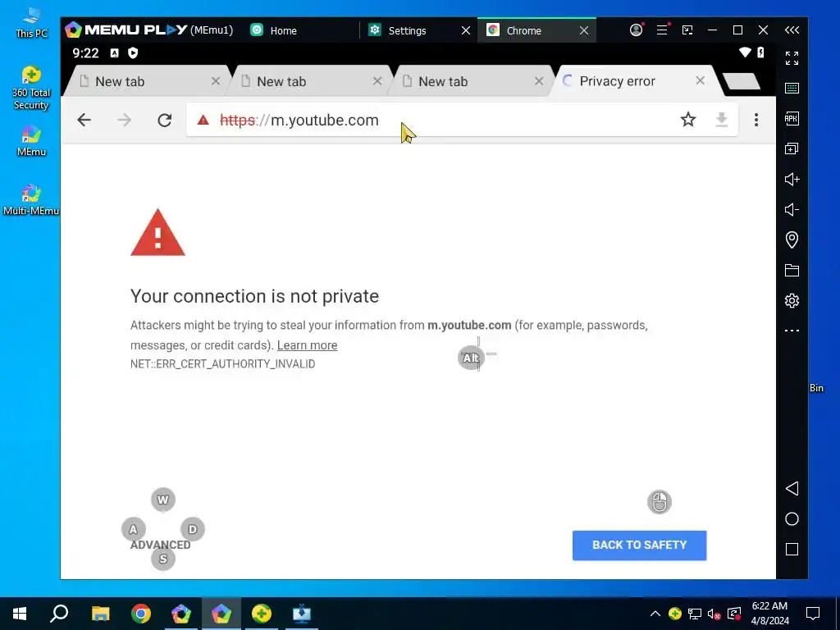The image size is (840, 630).
Task: Open the This PC desktop icon
Action: coord(31,23)
